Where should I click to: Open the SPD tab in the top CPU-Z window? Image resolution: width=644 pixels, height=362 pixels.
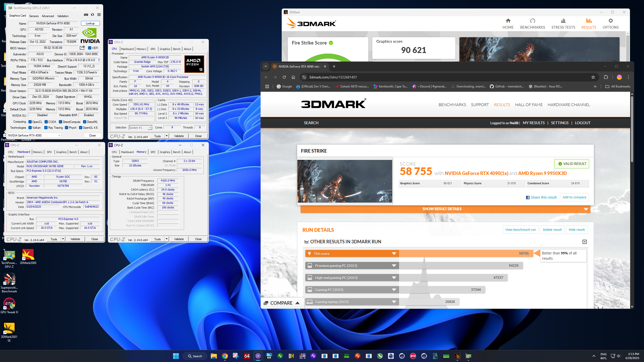153,49
